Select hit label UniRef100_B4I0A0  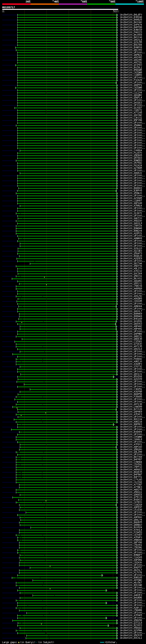coord(131,22)
